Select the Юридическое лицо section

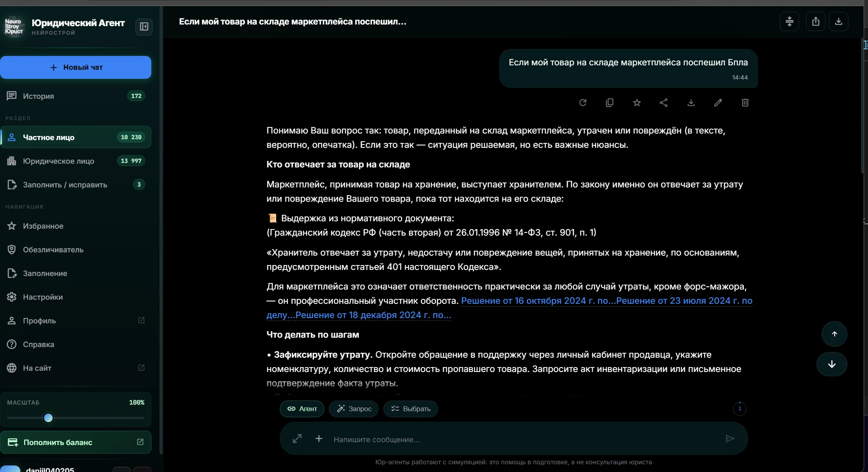pyautogui.click(x=76, y=161)
